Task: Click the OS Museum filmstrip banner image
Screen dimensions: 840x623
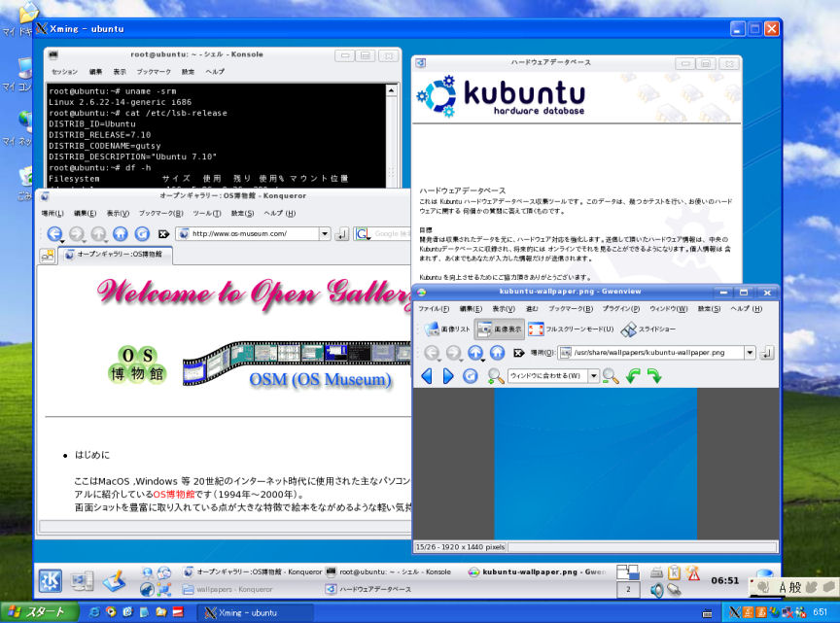Action: point(296,363)
